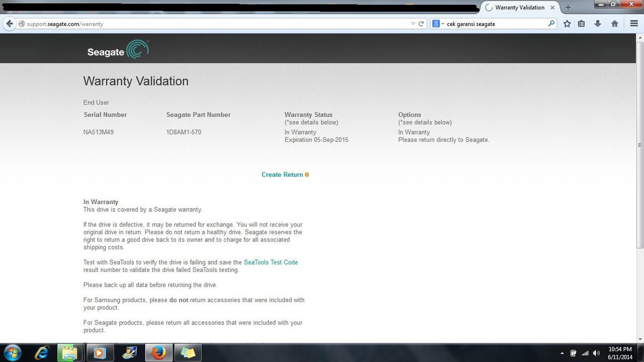Screen dimensions: 644x362
Task: Click the 'End User' label
Action: click(96, 103)
